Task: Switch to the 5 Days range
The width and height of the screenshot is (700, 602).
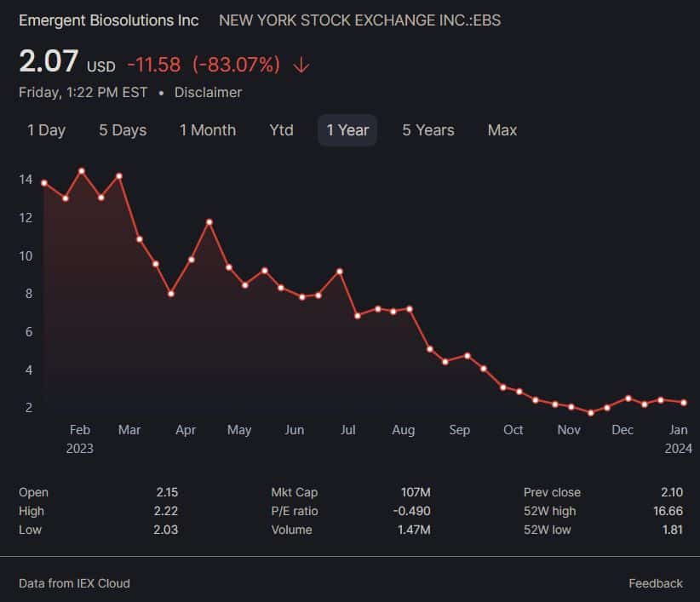Action: (123, 130)
